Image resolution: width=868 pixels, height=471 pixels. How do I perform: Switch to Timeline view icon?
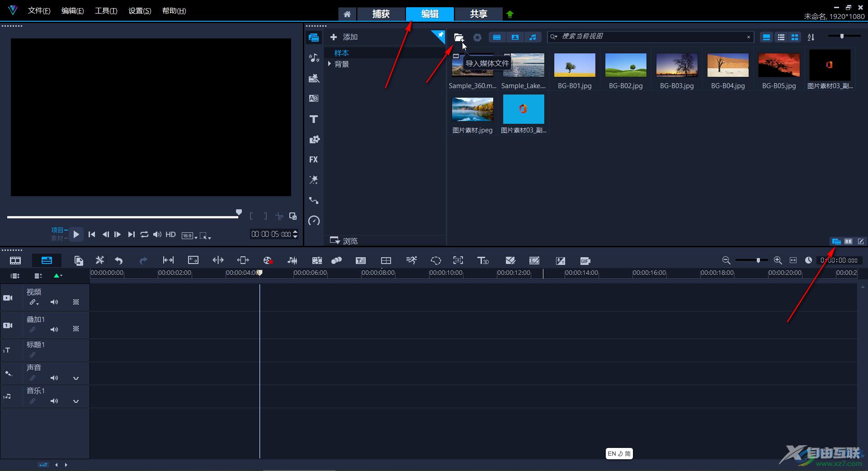pyautogui.click(x=47, y=260)
